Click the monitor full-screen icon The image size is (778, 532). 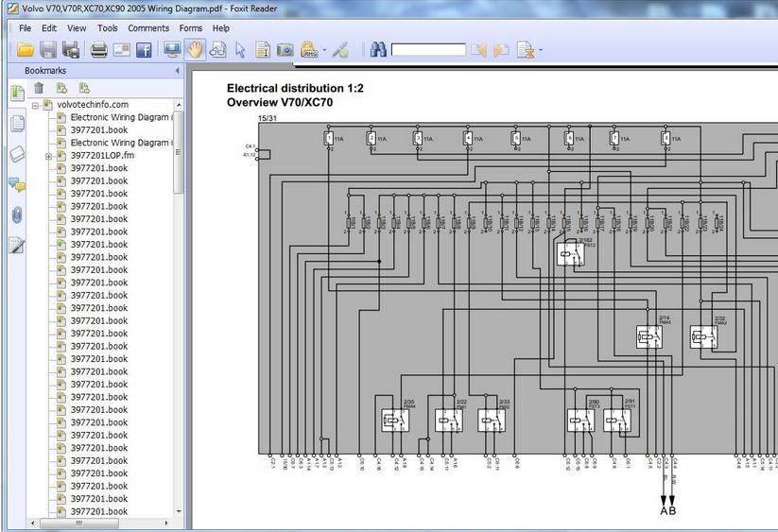tap(172, 49)
